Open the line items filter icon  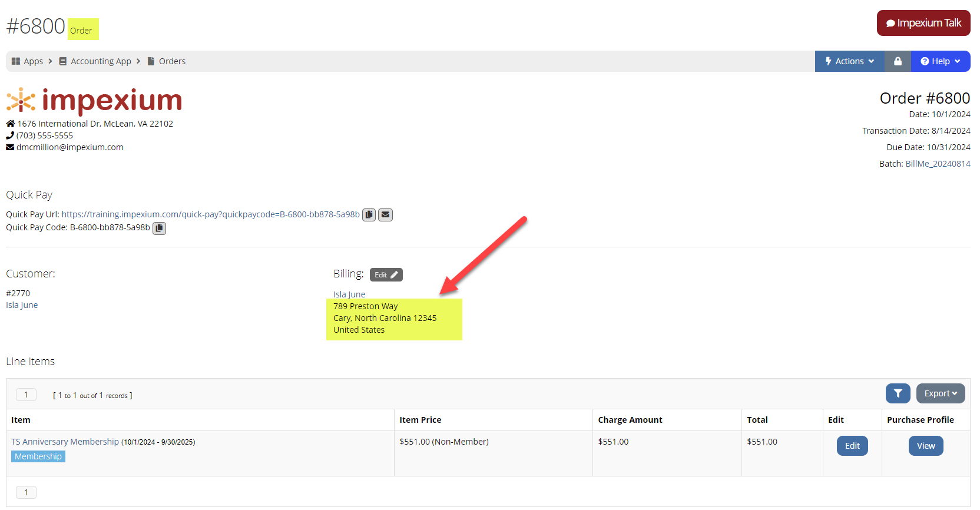tap(898, 393)
